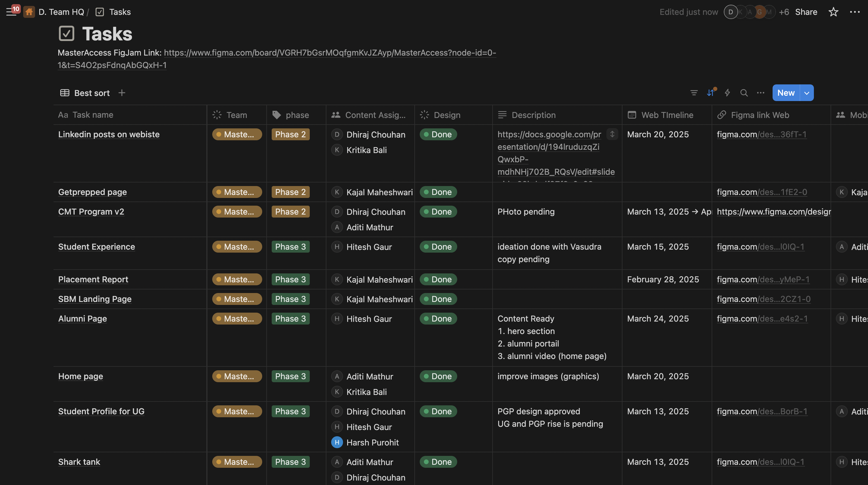Open the MasterAccess FigJam link
The height and width of the screenshot is (485, 868).
(x=330, y=53)
